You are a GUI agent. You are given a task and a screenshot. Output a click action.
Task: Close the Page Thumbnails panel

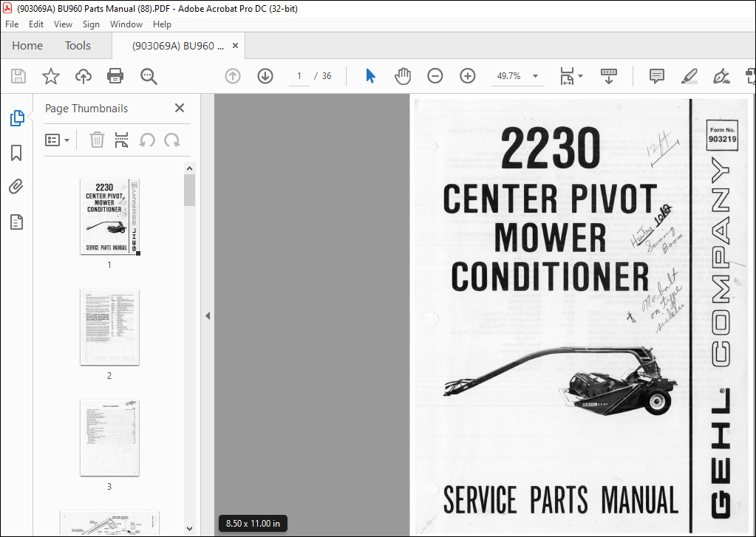tap(180, 108)
